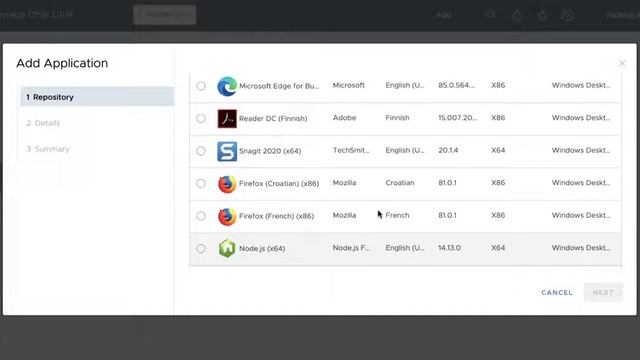Select Microsoft Edge for Business radio button

201,86
